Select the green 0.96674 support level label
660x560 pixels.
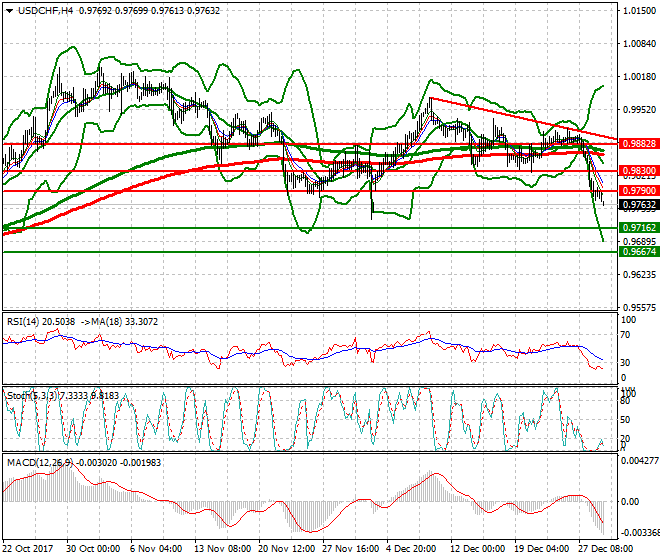click(x=639, y=252)
